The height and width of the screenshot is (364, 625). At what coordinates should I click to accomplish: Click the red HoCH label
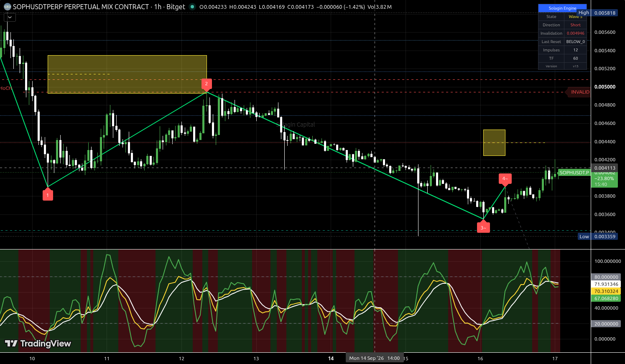pyautogui.click(x=6, y=88)
